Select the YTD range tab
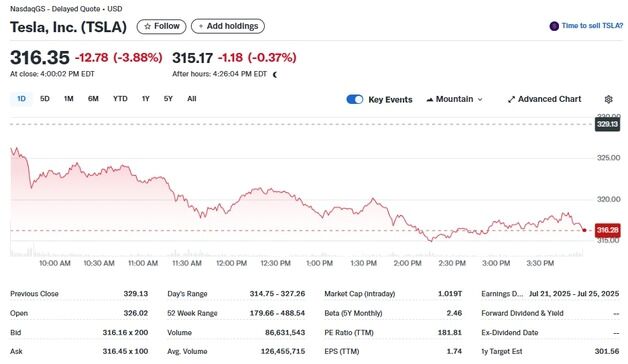 coord(120,99)
